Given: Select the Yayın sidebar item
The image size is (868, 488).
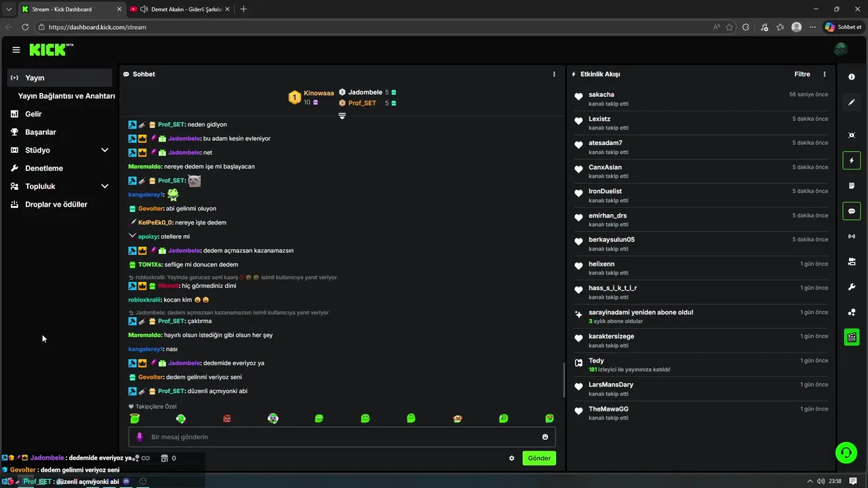Looking at the screenshot, I should click(60, 78).
